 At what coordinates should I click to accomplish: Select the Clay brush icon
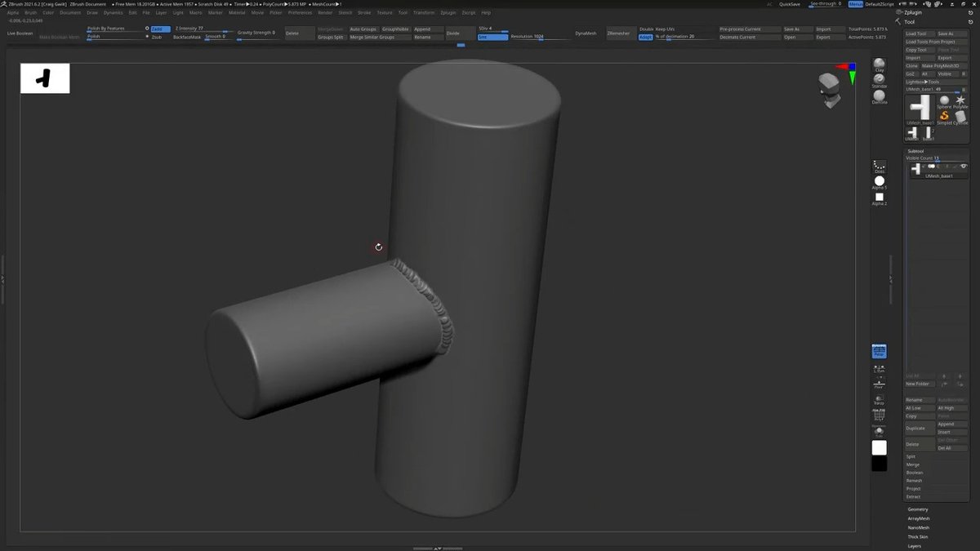click(879, 64)
